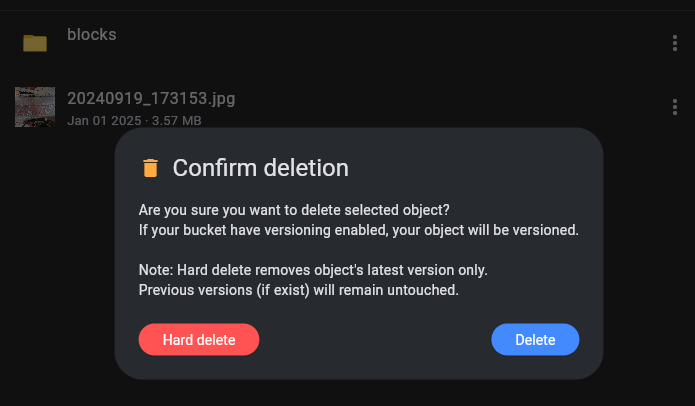Select the 20240919_173153.jpg image thumbnail
The width and height of the screenshot is (695, 406).
35,107
